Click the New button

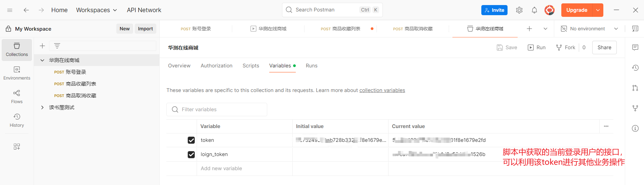125,29
